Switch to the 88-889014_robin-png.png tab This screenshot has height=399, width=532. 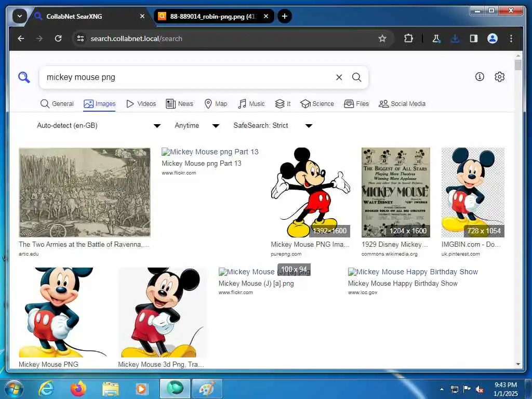(214, 16)
